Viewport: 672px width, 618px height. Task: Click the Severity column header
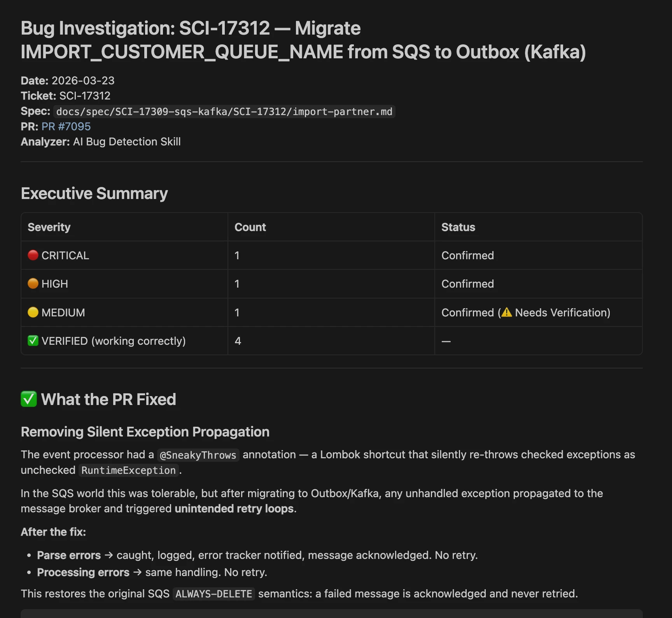[x=49, y=227]
